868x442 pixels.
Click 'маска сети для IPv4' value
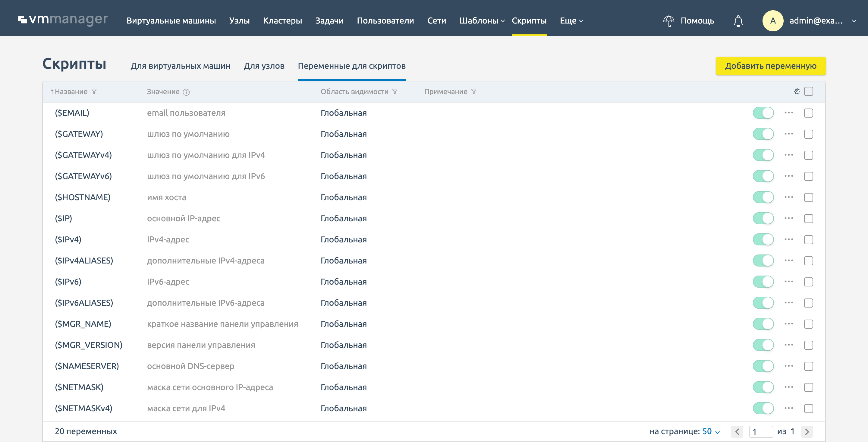186,408
